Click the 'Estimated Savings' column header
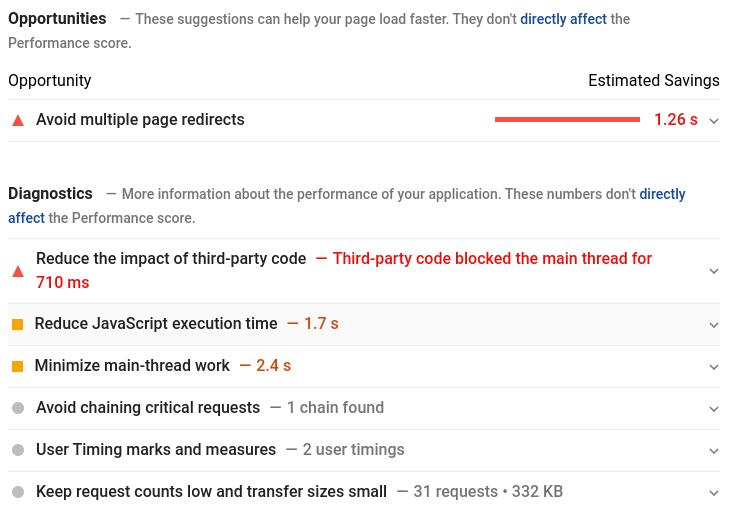 (x=653, y=81)
